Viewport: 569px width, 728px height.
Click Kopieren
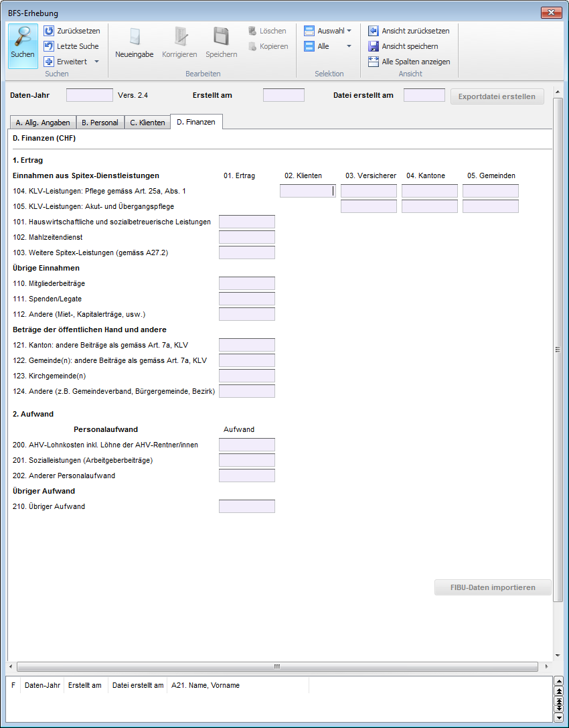click(268, 46)
